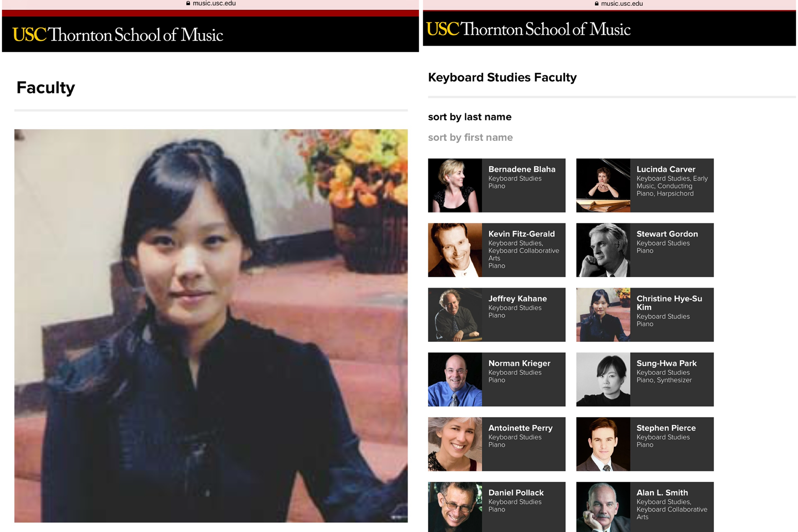The height and width of the screenshot is (532, 798).
Task: Open the USC Thornton logo on right page
Action: (x=528, y=29)
